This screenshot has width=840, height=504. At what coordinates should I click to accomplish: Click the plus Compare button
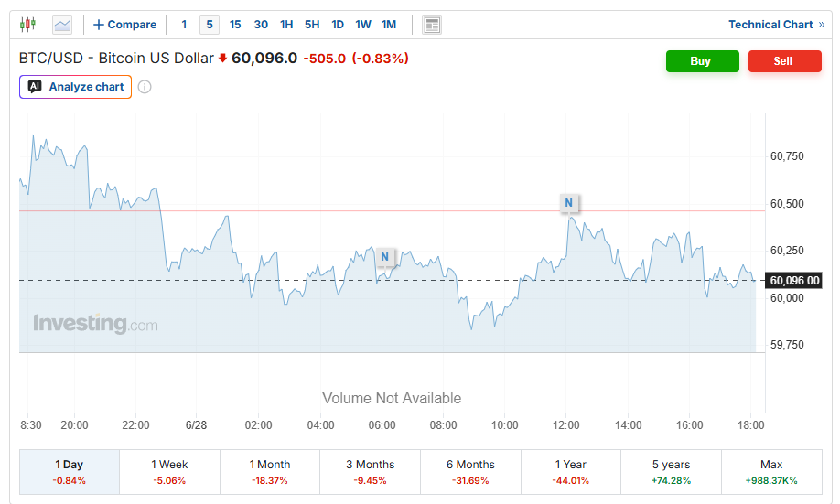(124, 25)
